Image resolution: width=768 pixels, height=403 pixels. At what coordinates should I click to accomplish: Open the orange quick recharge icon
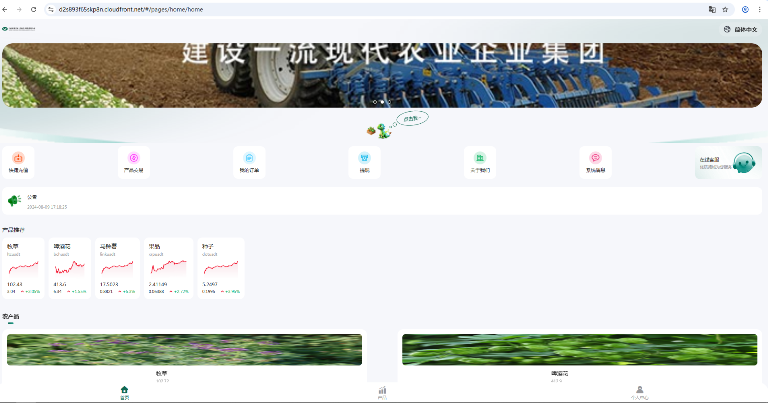pyautogui.click(x=18, y=158)
